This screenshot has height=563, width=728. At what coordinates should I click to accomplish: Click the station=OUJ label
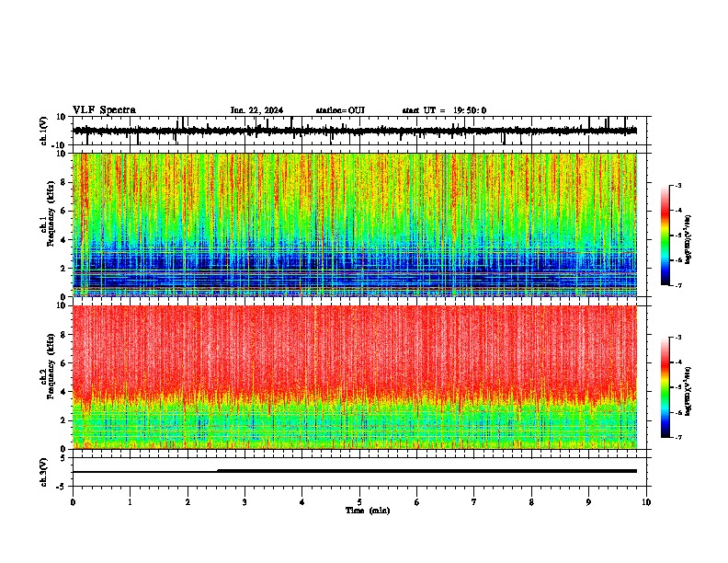click(340, 110)
